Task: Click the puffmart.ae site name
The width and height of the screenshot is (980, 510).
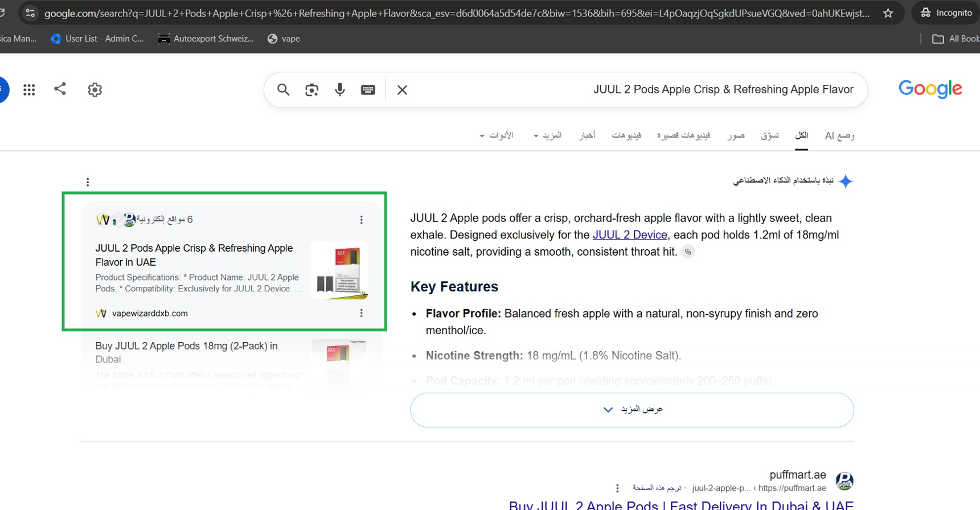Action: pyautogui.click(x=798, y=475)
